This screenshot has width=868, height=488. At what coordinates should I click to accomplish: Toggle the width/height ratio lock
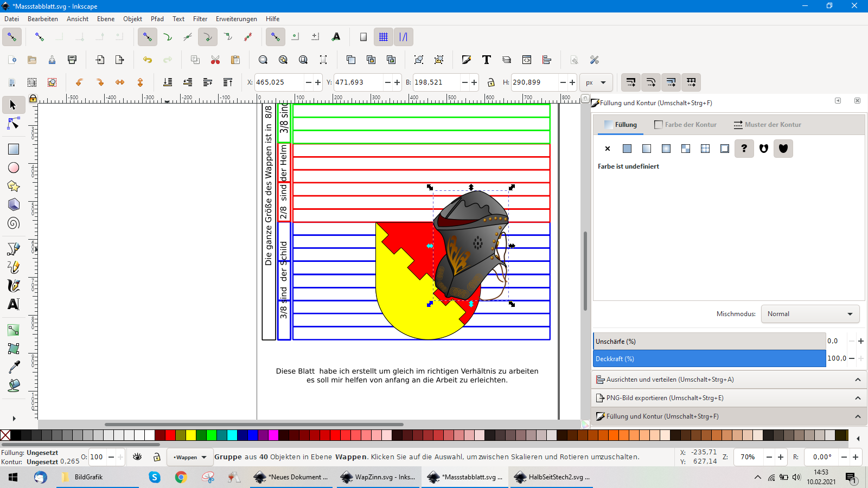(x=491, y=82)
